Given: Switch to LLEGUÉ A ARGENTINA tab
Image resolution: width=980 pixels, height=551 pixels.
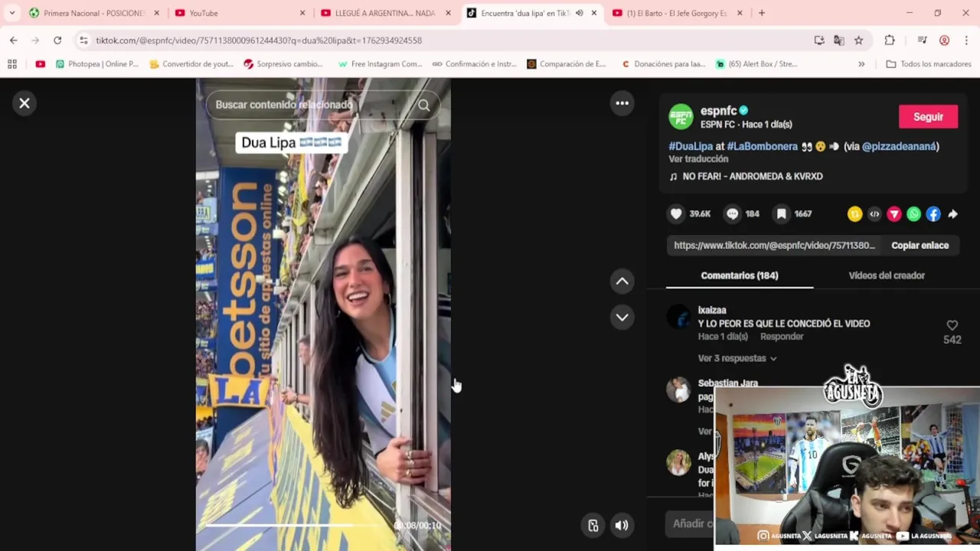Looking at the screenshot, I should click(x=385, y=13).
